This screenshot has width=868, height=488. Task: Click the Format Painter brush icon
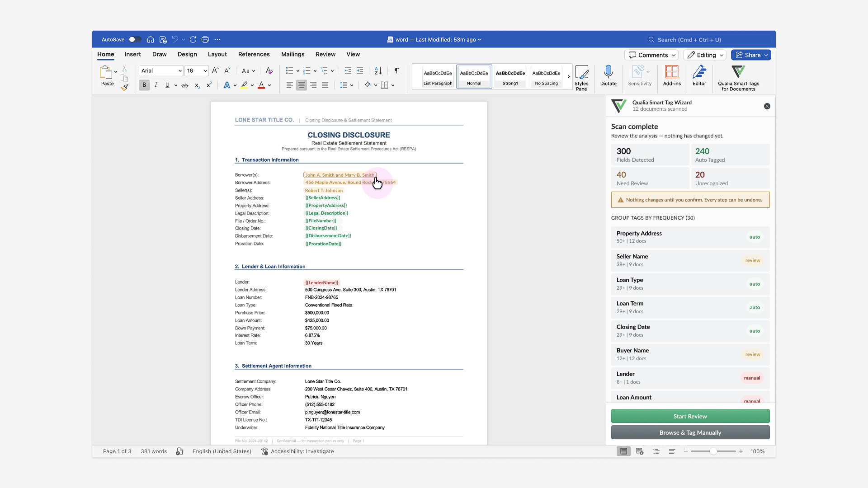124,88
